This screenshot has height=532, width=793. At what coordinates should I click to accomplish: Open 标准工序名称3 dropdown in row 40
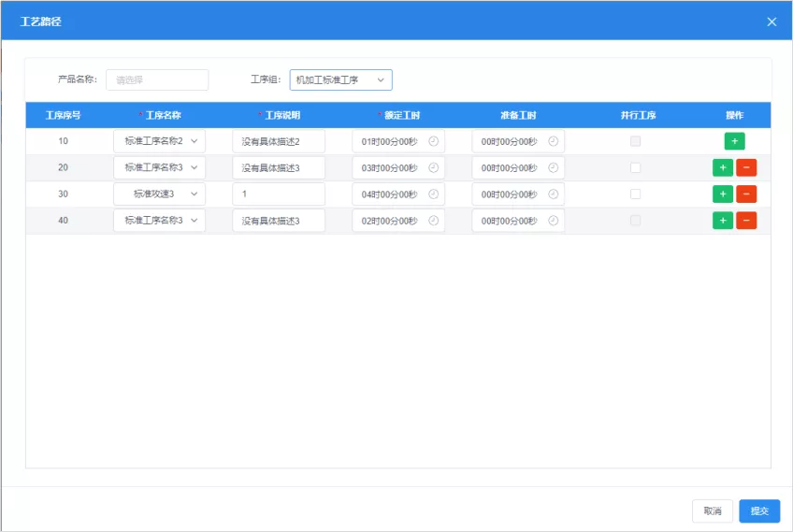[x=159, y=220]
